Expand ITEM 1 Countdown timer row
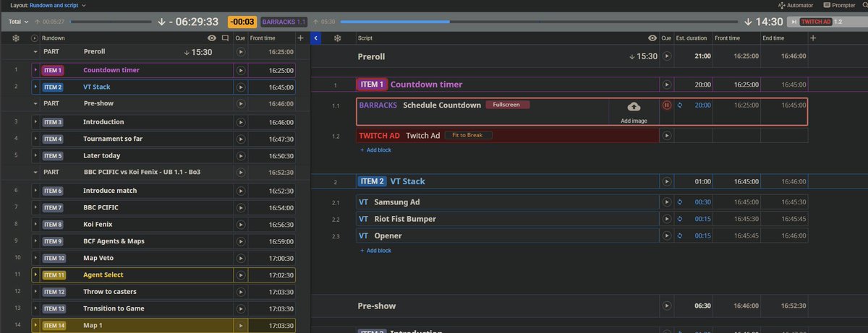 click(x=35, y=70)
